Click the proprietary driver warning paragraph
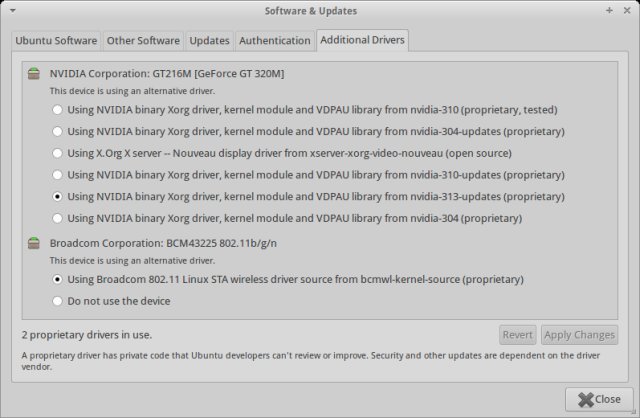Screen dimensions: 640x418 (311, 361)
